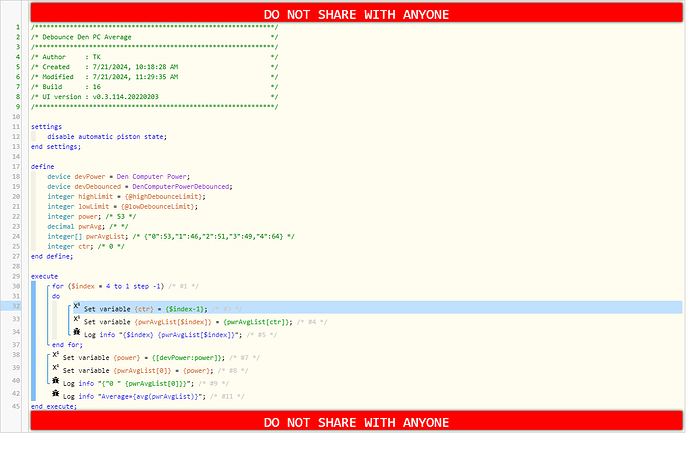Click line number 32 in the gutter
690x468 pixels.
point(17,308)
